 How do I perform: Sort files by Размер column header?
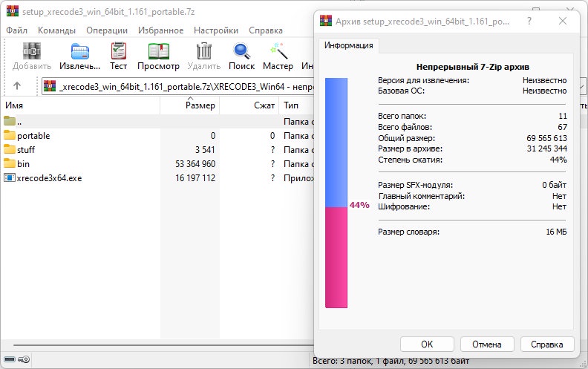pos(190,106)
